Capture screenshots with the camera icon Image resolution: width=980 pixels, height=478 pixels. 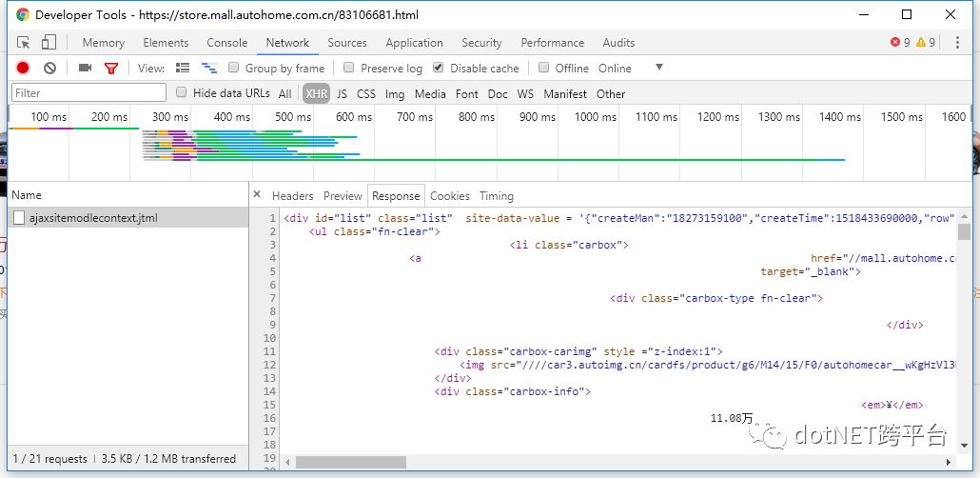tap(85, 68)
